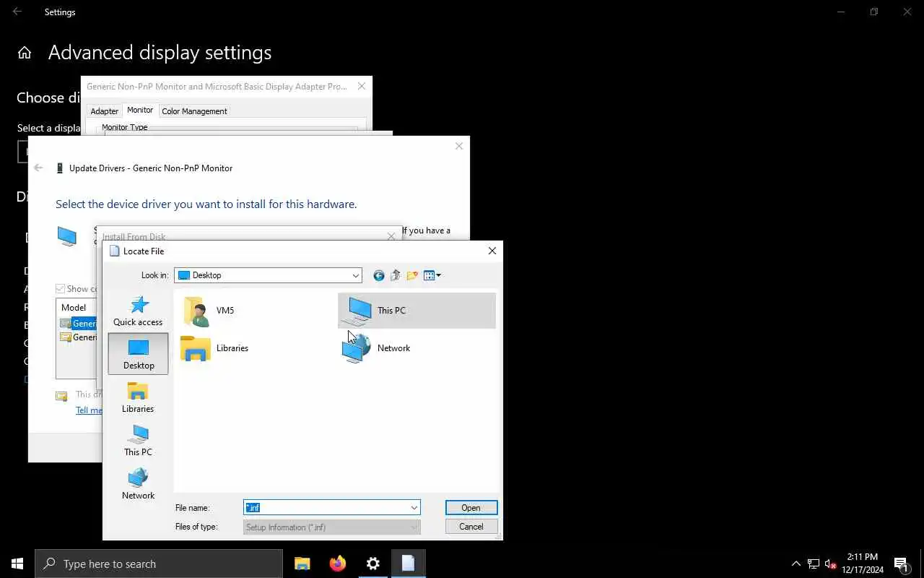Image resolution: width=924 pixels, height=578 pixels.
Task: Open the View Menu icon dropdown
Action: point(432,275)
